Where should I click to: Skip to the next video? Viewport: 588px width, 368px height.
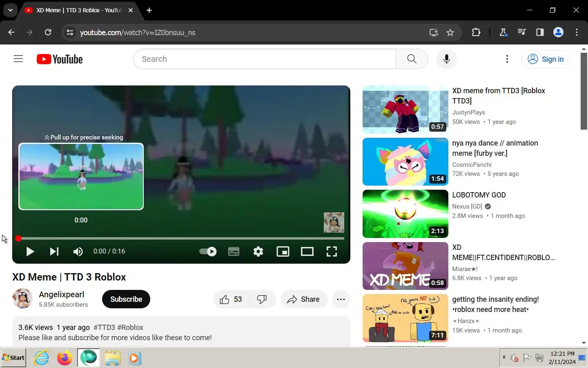pos(54,251)
